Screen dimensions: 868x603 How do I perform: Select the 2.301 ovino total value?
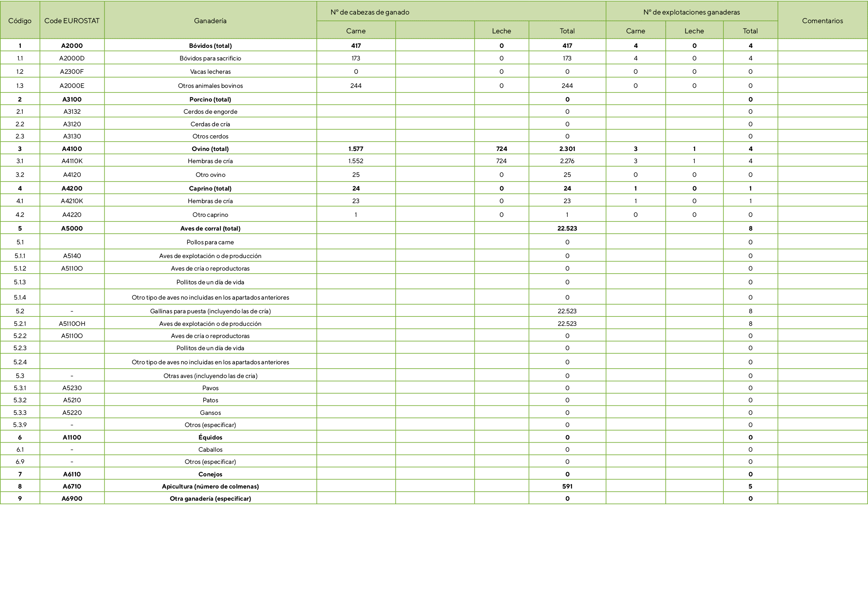point(567,149)
